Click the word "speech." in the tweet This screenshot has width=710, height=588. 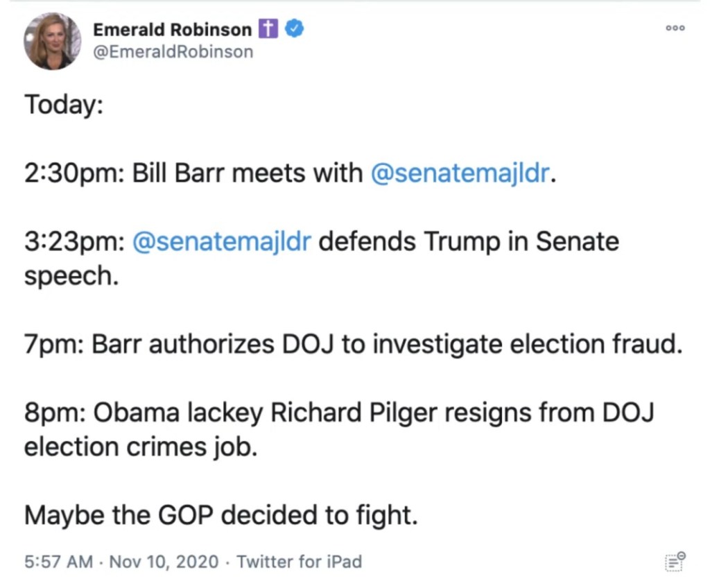pyautogui.click(x=68, y=276)
